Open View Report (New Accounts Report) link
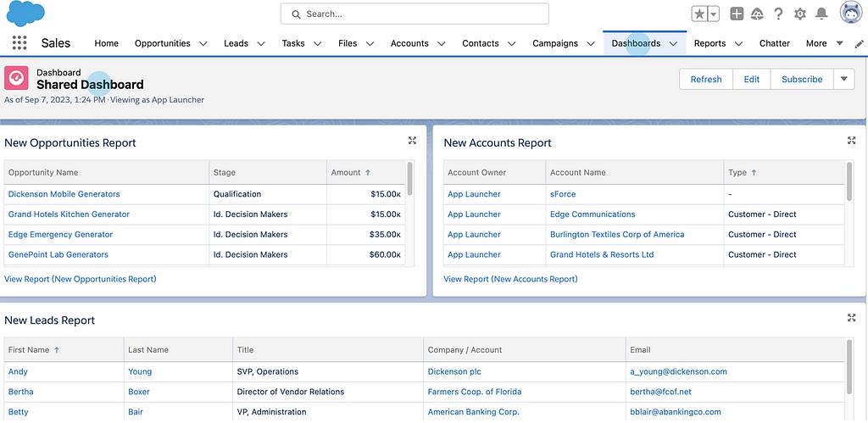The height and width of the screenshot is (423, 868). (x=510, y=279)
